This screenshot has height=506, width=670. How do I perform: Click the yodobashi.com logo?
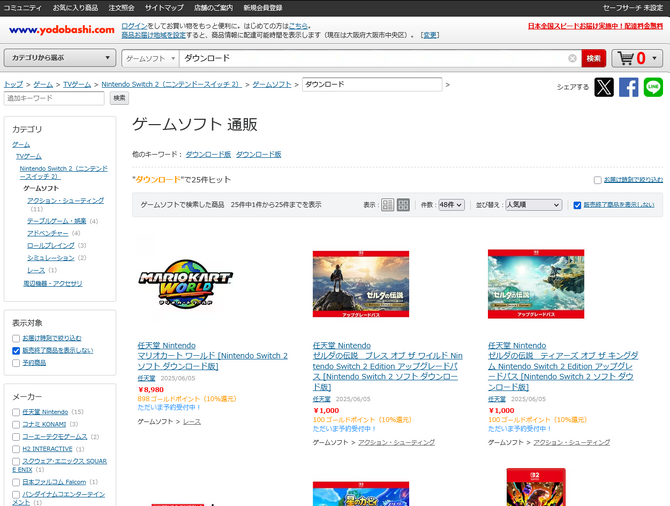tap(62, 30)
